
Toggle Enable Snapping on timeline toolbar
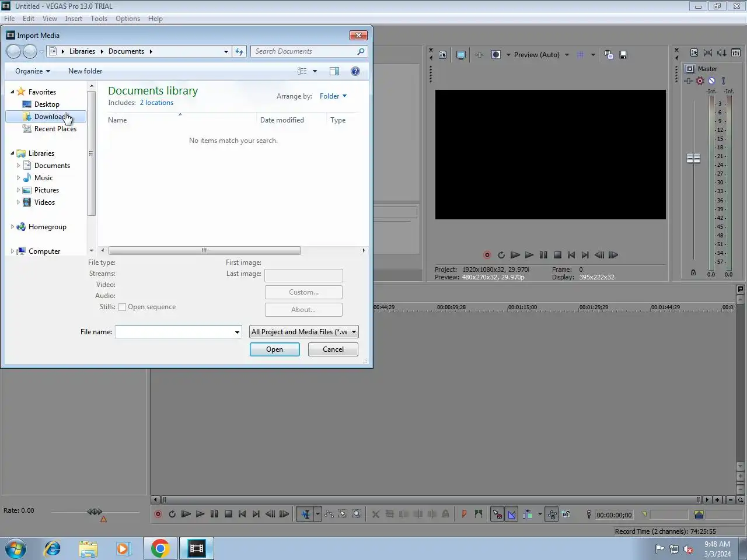coord(497,514)
